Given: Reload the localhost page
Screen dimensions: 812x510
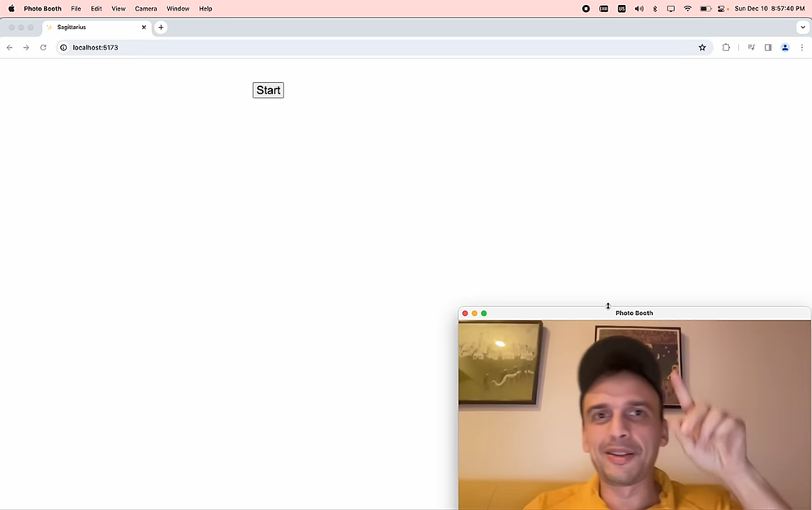Looking at the screenshot, I should 43,48.
